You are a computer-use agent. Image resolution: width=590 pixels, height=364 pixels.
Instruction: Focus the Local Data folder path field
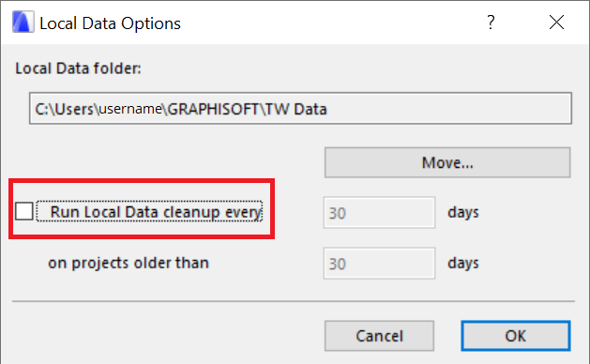pos(301,109)
